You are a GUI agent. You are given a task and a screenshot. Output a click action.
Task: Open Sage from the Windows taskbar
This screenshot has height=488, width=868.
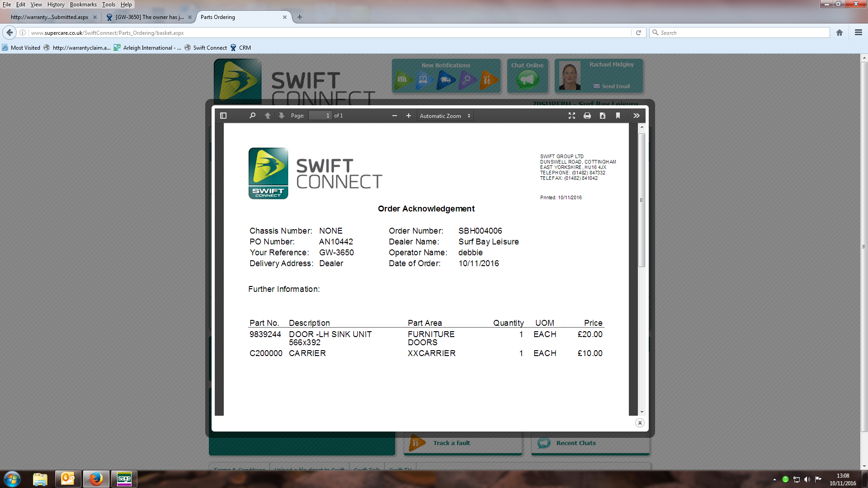[124, 479]
